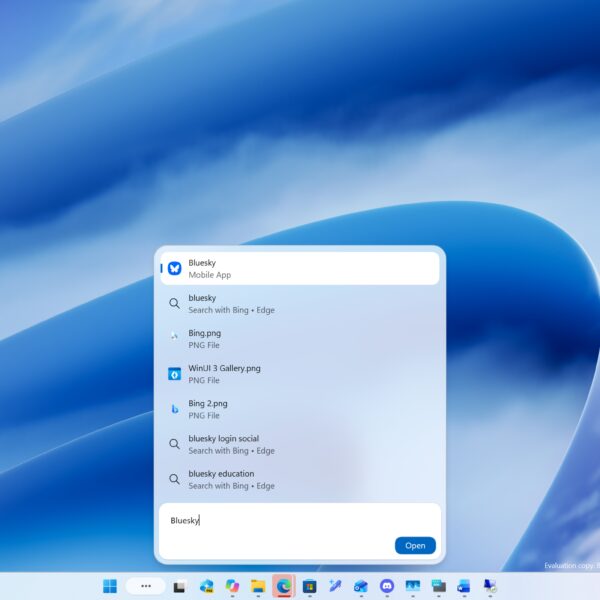Viewport: 600px width, 600px height.
Task: Open the dark window app on the taskbar
Action: point(439,586)
